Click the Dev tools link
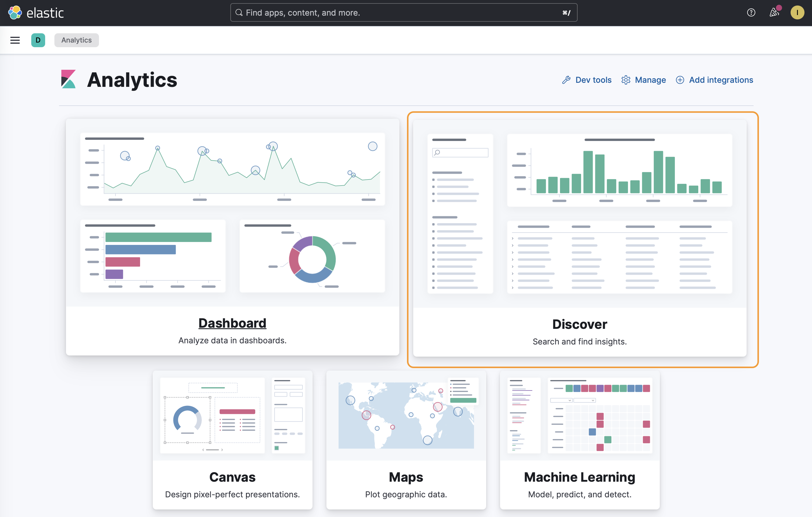812x517 pixels. pos(593,80)
